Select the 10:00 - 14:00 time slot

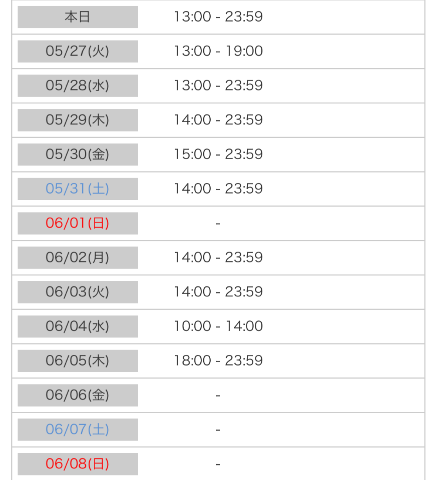point(219,326)
